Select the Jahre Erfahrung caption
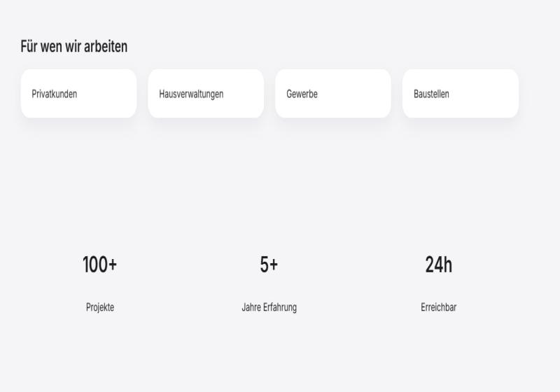The height and width of the screenshot is (392, 560). click(269, 307)
